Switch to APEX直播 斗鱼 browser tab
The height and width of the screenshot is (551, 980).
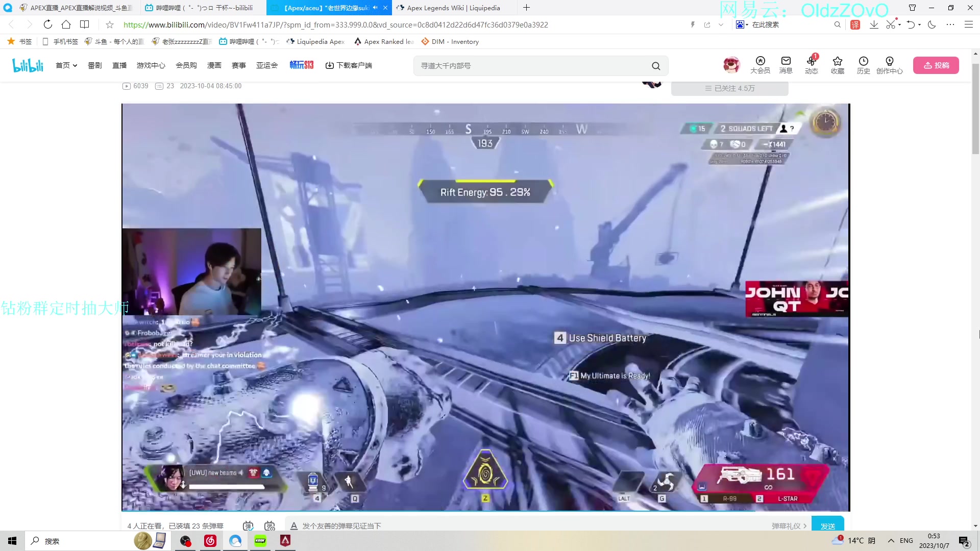tap(76, 8)
